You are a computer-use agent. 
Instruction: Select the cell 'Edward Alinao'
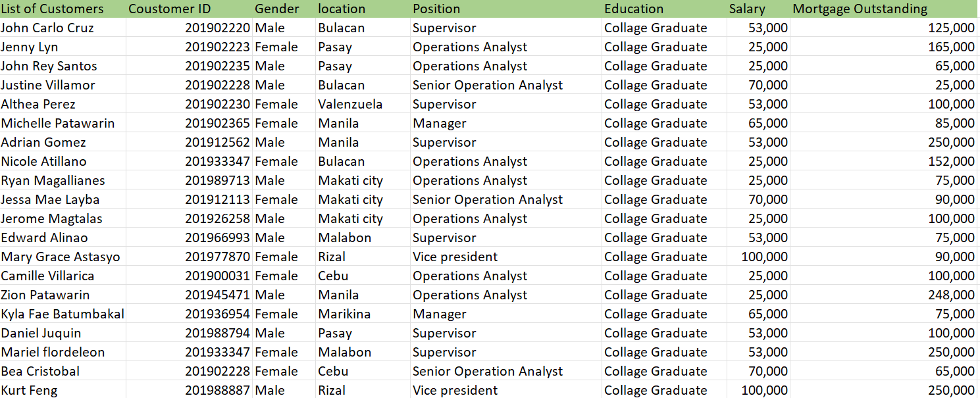click(x=63, y=237)
